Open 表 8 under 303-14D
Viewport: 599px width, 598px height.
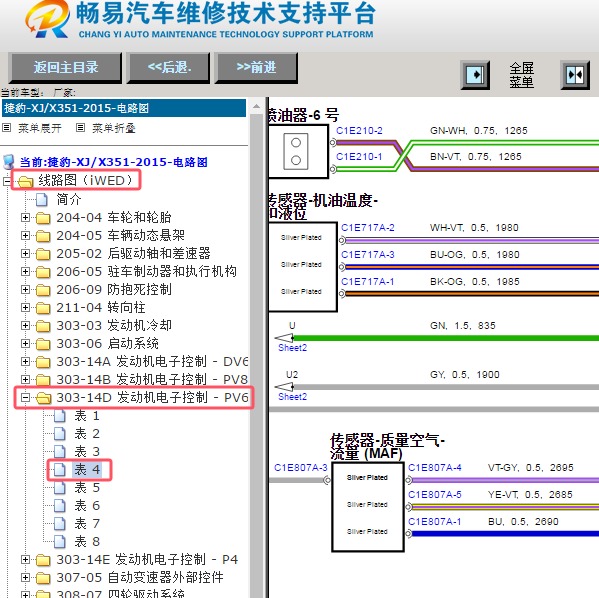tap(87, 541)
